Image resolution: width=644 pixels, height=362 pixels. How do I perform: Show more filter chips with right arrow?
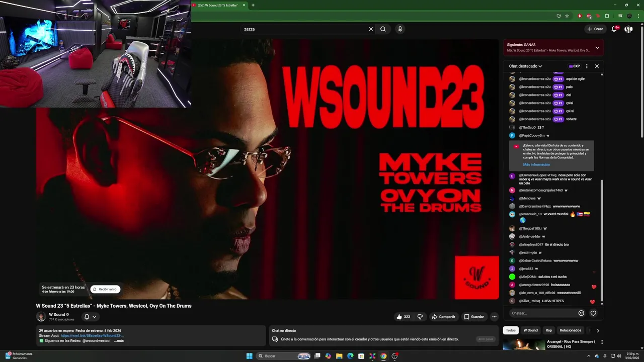pyautogui.click(x=598, y=330)
